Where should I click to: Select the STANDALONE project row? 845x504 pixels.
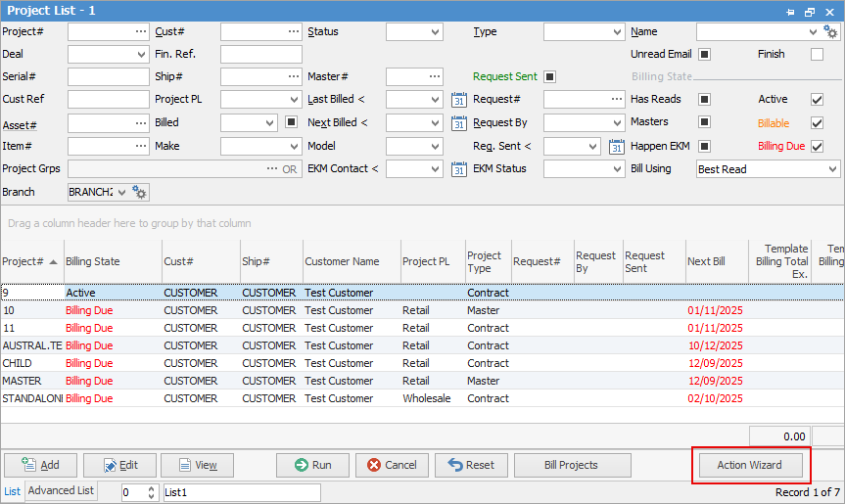(x=423, y=398)
